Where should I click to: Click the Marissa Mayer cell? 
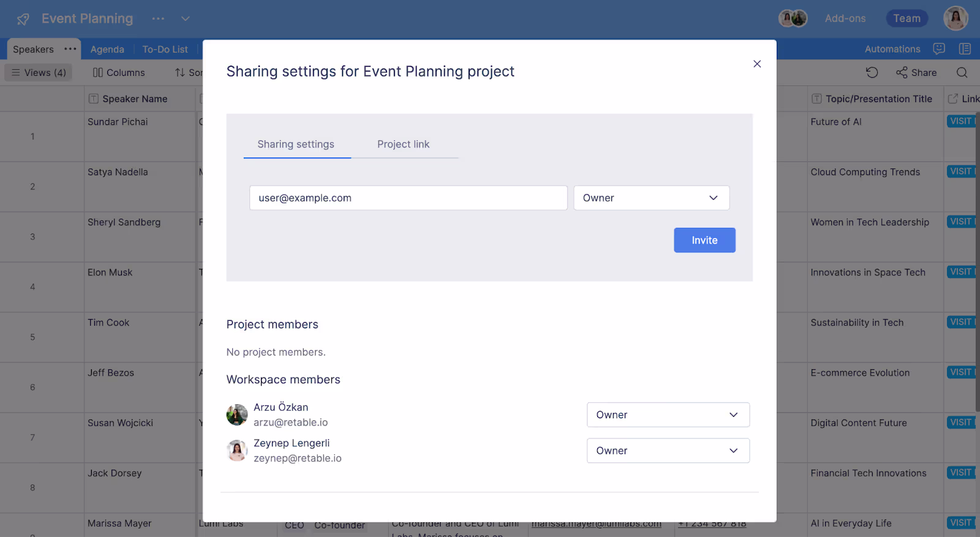[x=140, y=525]
